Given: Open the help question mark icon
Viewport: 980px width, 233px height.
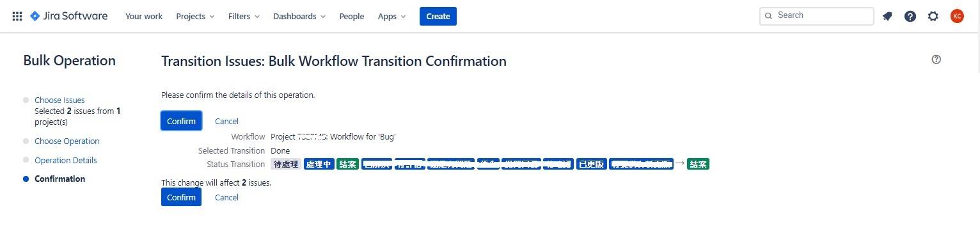Looking at the screenshot, I should coord(910,16).
